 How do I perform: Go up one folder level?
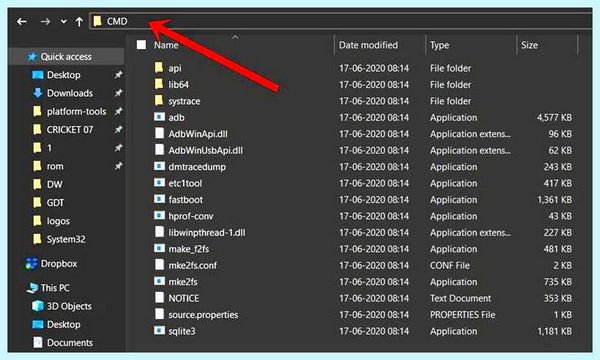pyautogui.click(x=79, y=22)
